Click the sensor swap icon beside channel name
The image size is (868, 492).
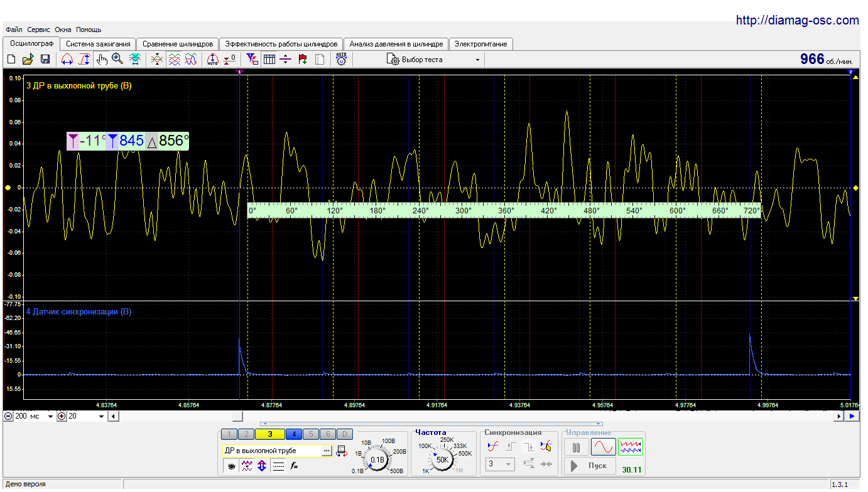(342, 451)
